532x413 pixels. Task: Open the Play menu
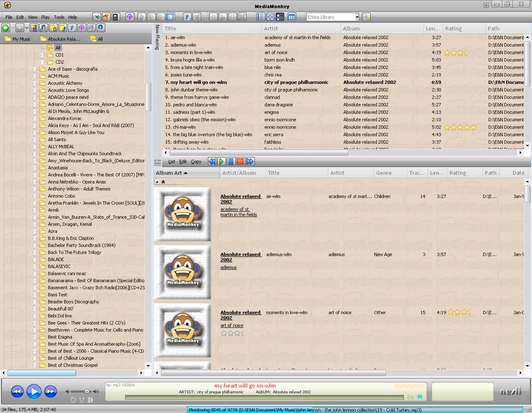45,17
